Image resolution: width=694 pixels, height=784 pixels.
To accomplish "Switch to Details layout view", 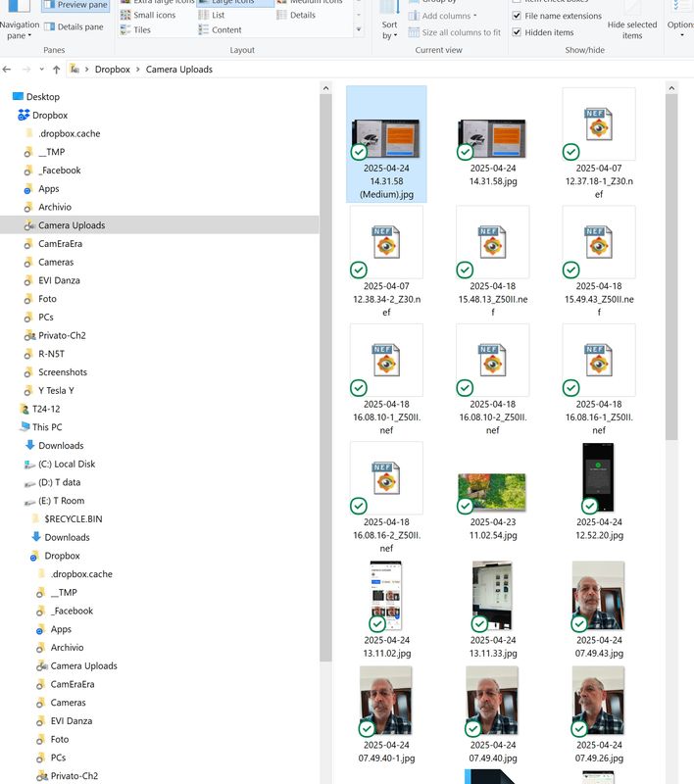I will tap(302, 16).
